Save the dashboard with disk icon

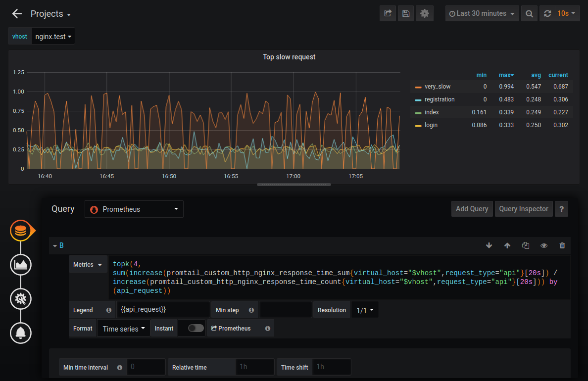point(406,14)
